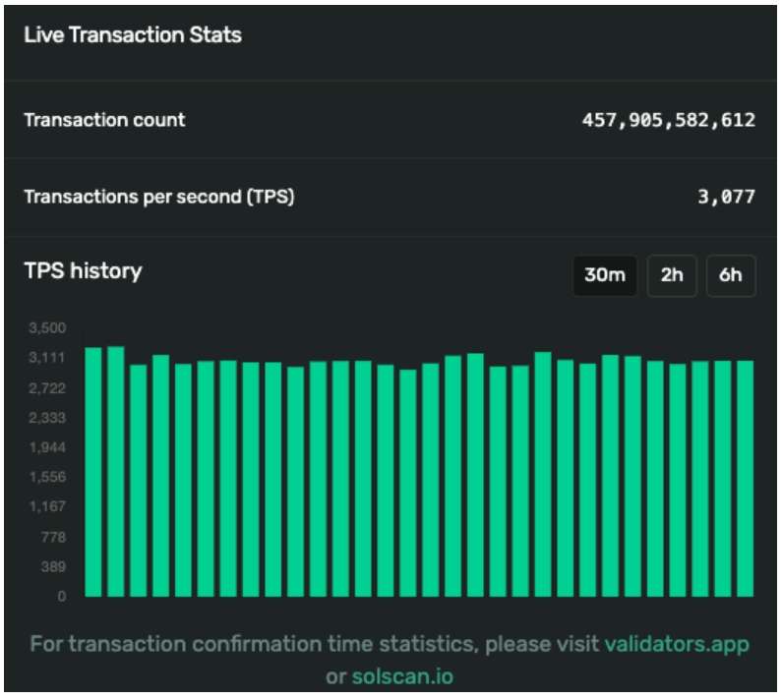Click the 3,111 y-axis label
The height and width of the screenshot is (700, 782).
coord(47,358)
